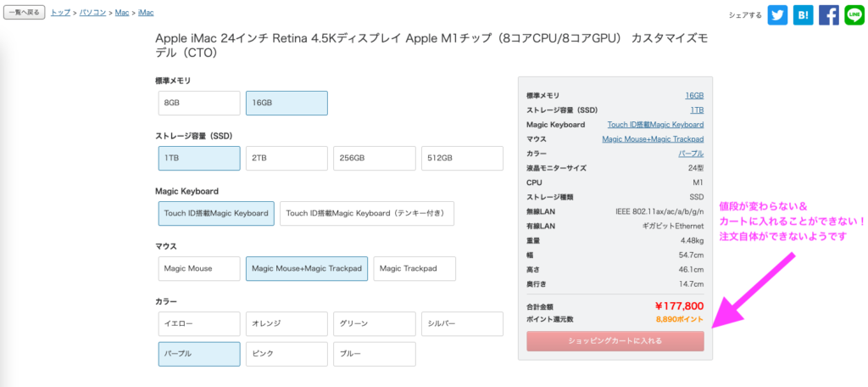Select 16GB memory option
This screenshot has width=868, height=387.
coord(287,104)
